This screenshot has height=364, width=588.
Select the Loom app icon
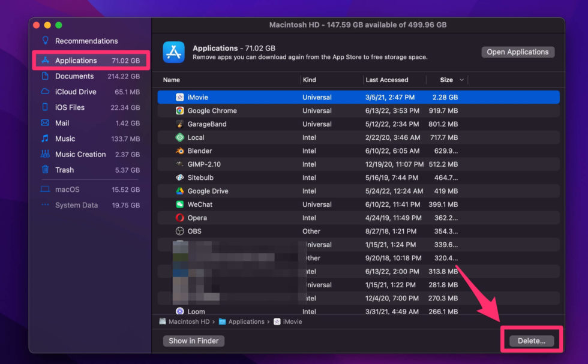179,312
